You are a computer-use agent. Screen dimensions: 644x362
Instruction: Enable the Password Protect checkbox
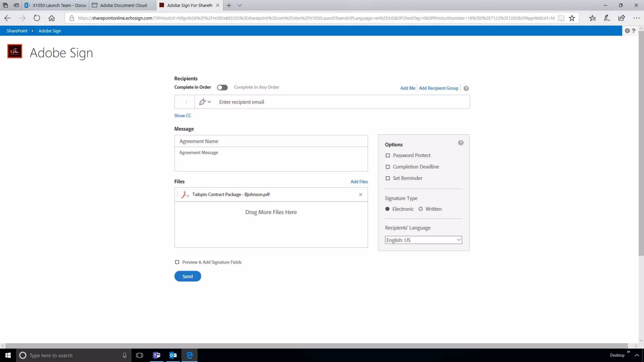point(387,156)
